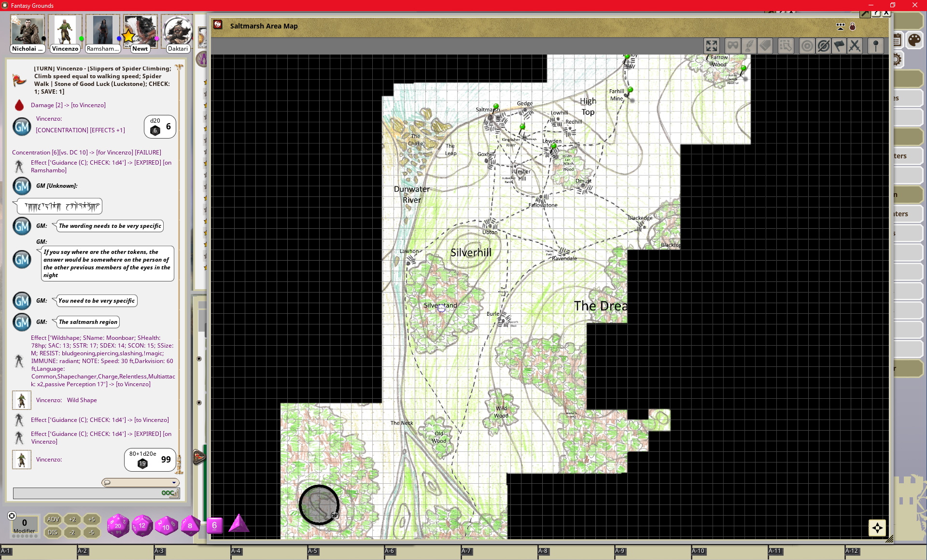Select hotkey slot A-8
This screenshot has width=927, height=560.
(x=576, y=552)
